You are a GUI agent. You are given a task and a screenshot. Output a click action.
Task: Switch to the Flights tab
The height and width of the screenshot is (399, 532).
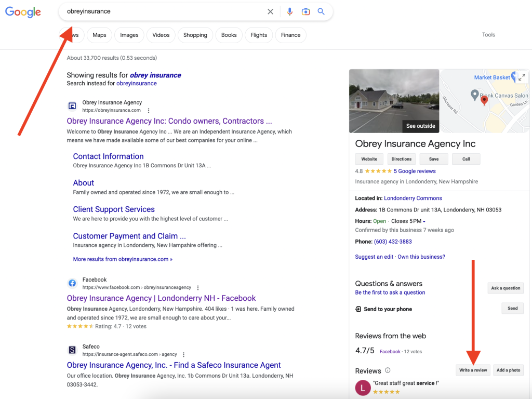pyautogui.click(x=259, y=35)
